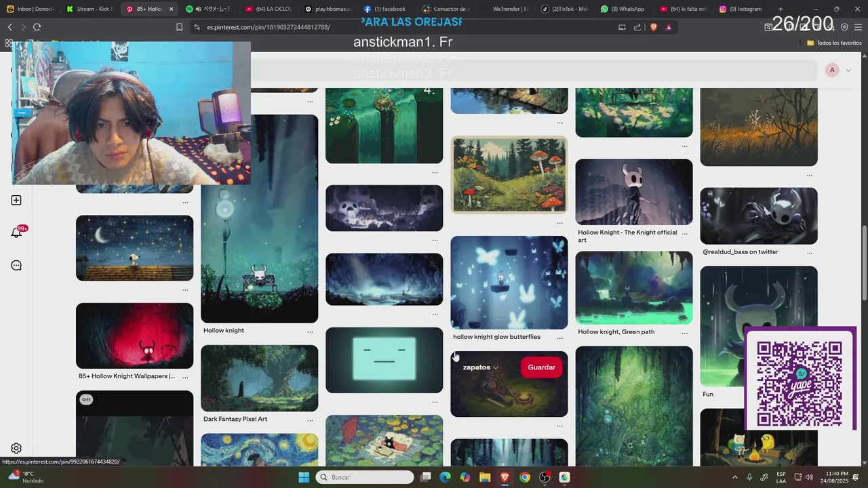This screenshot has height=488, width=868.
Task: Click the Brave Shields lion icon
Action: [x=654, y=27]
